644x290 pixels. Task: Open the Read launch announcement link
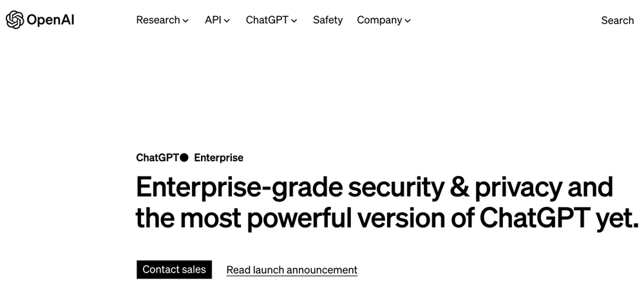[292, 270]
